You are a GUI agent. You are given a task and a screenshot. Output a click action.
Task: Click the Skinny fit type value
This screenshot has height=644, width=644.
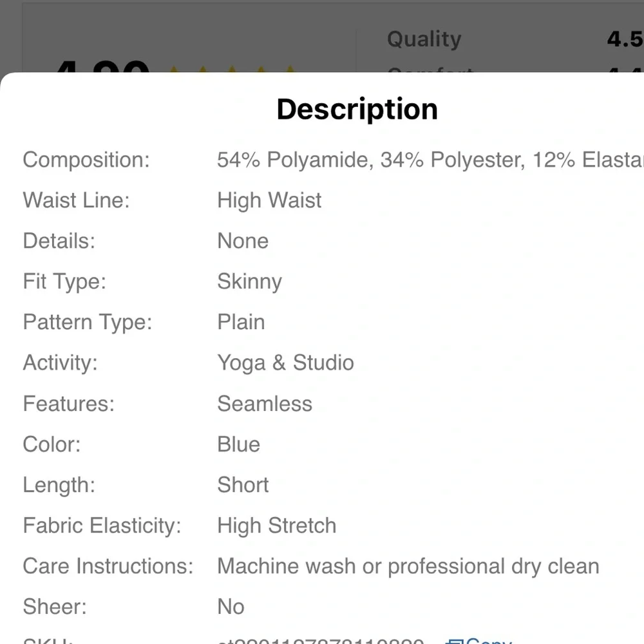pos(249,281)
